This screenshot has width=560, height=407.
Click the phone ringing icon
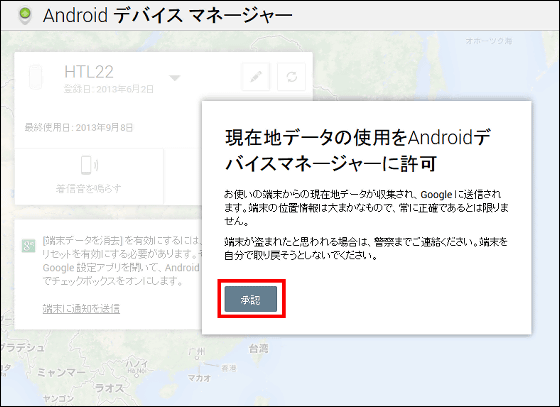(89, 165)
